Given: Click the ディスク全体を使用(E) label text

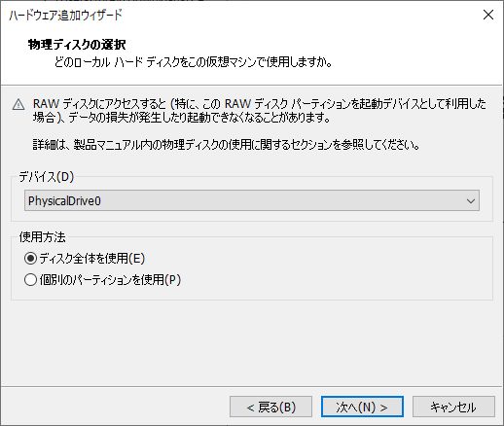Looking at the screenshot, I should coord(92,259).
